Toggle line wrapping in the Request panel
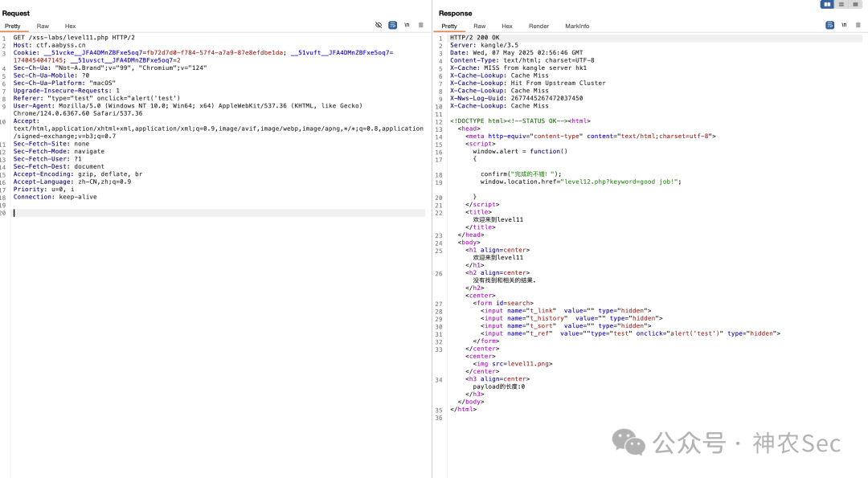Screen dimensions: 868x478 pyautogui.click(x=392, y=25)
